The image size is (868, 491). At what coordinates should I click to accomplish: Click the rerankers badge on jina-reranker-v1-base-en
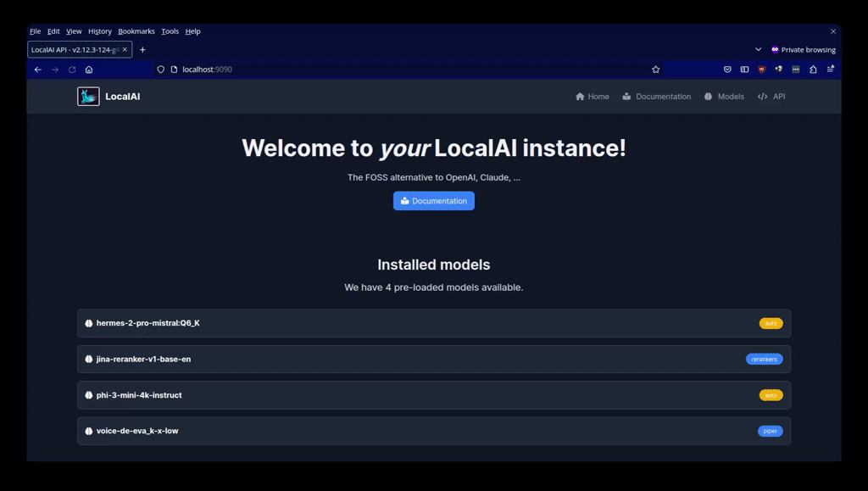point(764,359)
